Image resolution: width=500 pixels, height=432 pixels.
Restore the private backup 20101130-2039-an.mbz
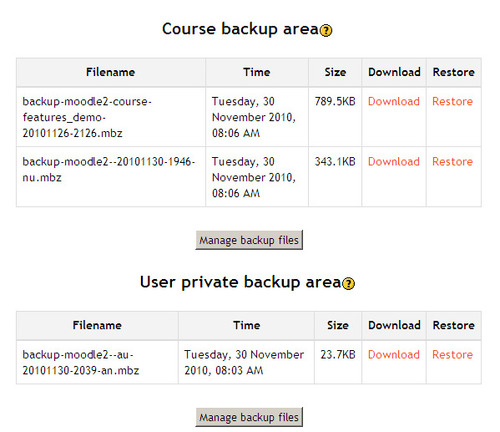[x=452, y=355]
